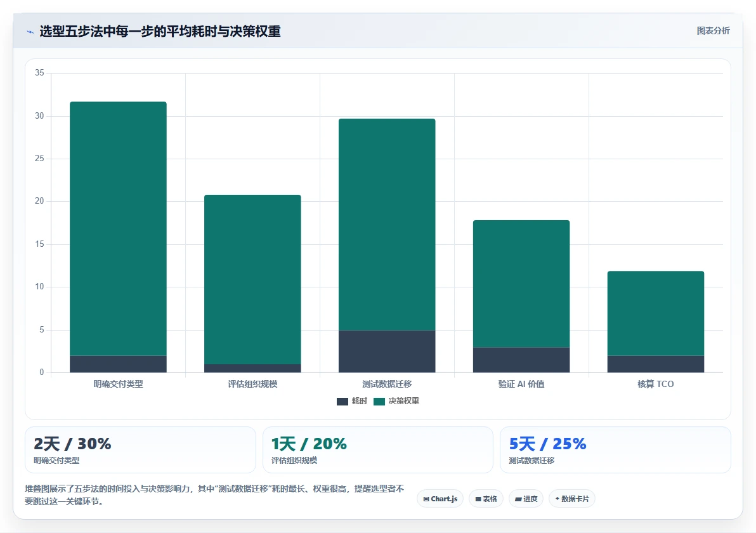Click the 验证 AI 价值 x-axis label

pyautogui.click(x=521, y=385)
